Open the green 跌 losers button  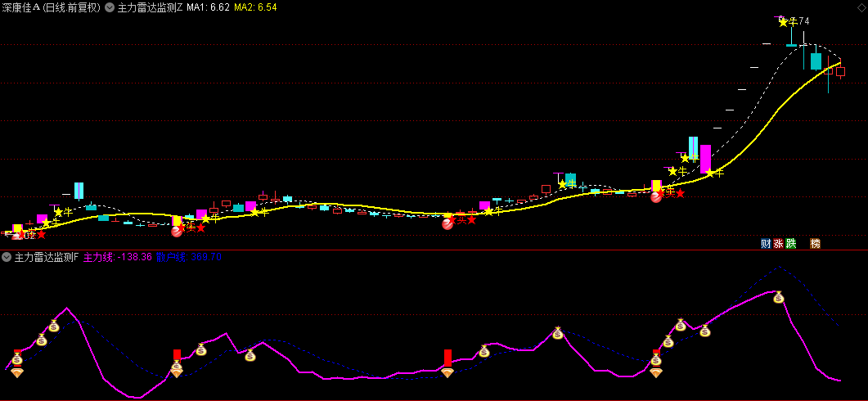791,243
